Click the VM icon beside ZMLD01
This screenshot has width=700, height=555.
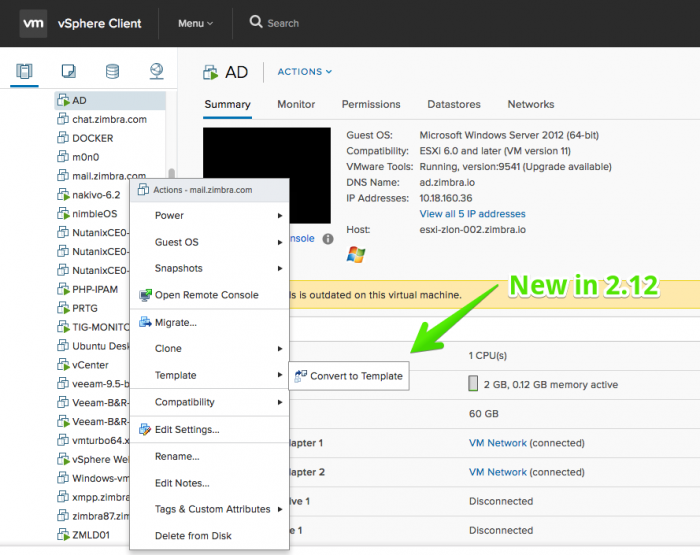(x=63, y=534)
